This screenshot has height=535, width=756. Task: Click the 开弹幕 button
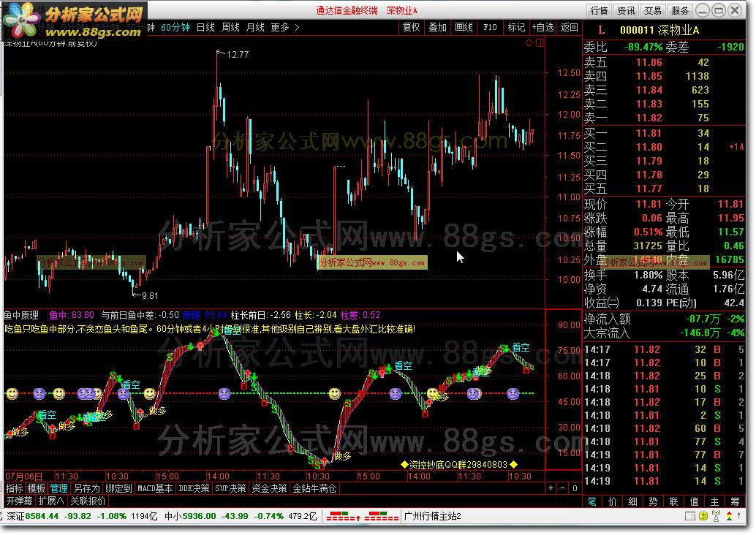click(x=19, y=501)
